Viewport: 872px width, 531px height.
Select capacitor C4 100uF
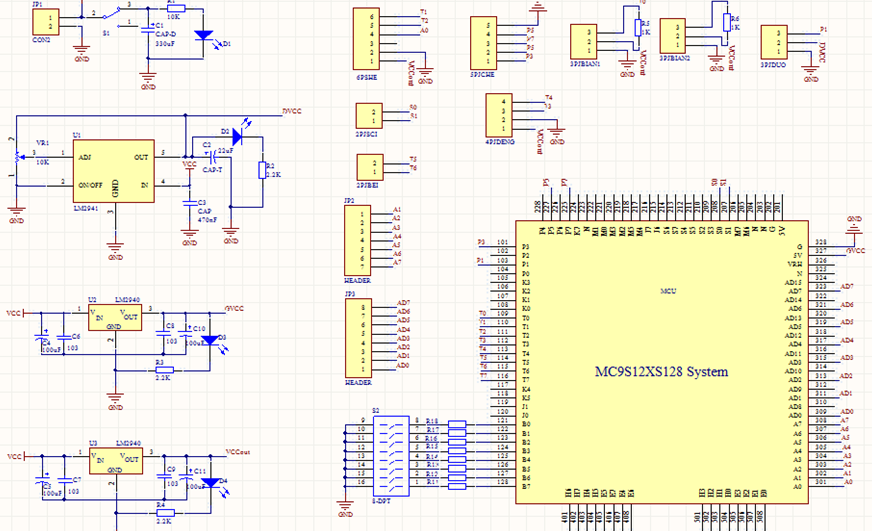pos(41,338)
